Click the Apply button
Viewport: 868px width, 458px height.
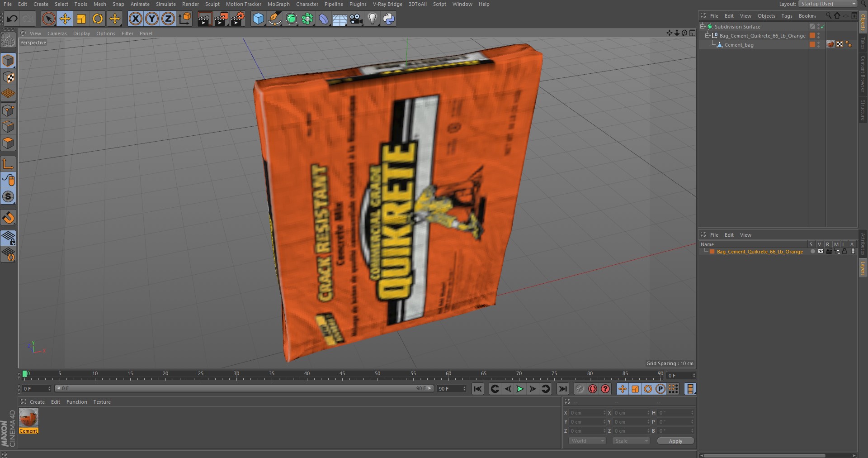coord(675,441)
